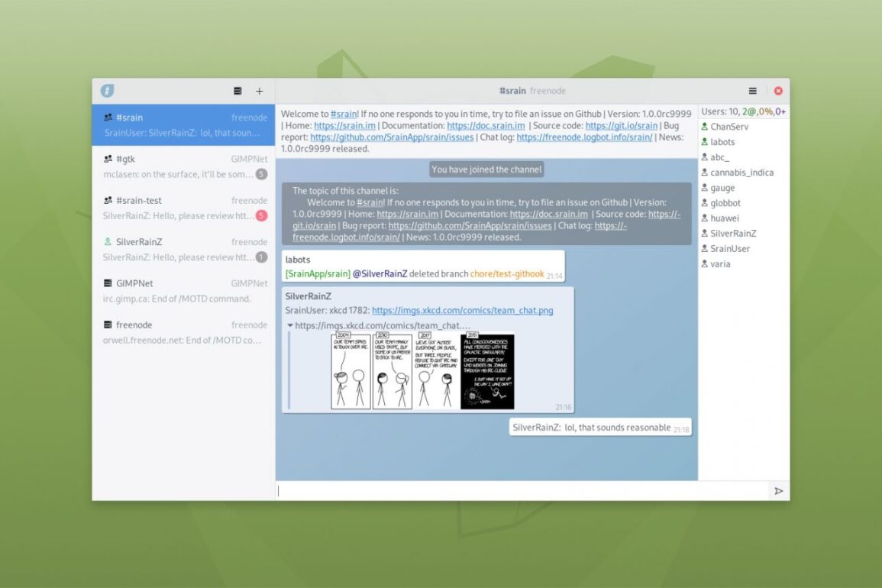Select user cannabis_indica in user list
This screenshot has height=588, width=882.
741,173
